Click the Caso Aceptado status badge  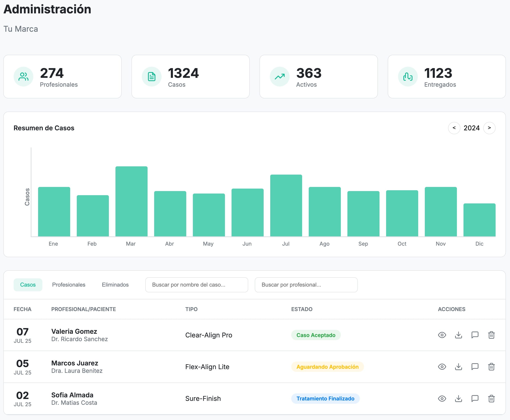[316, 335]
